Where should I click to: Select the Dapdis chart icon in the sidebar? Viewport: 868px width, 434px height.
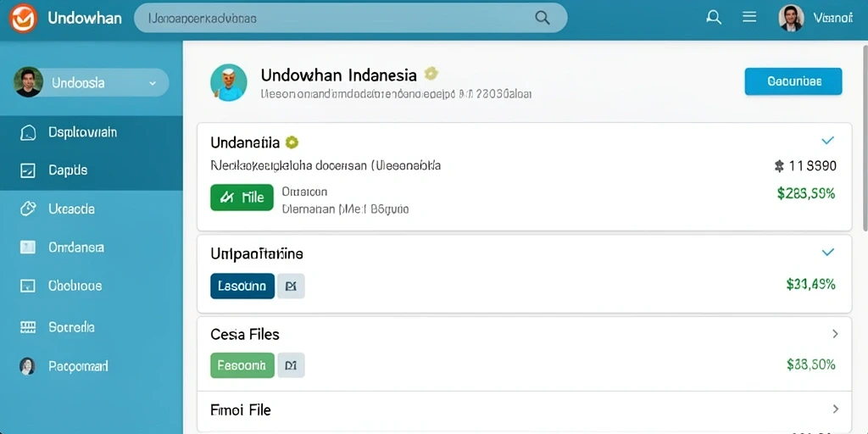(28, 170)
